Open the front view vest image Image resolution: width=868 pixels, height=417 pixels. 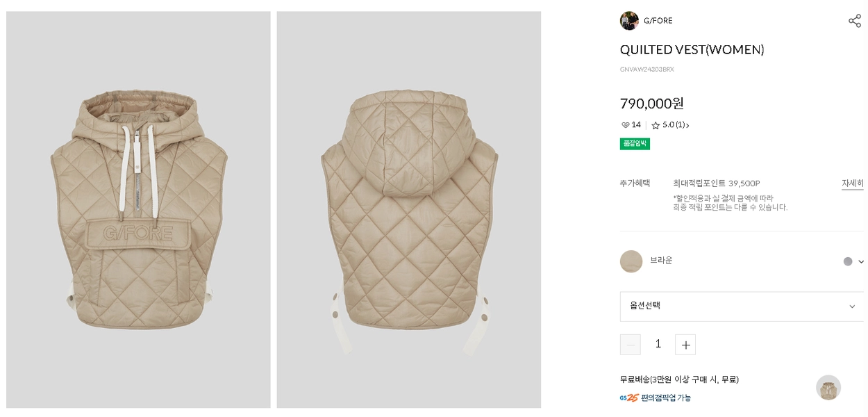(x=138, y=209)
